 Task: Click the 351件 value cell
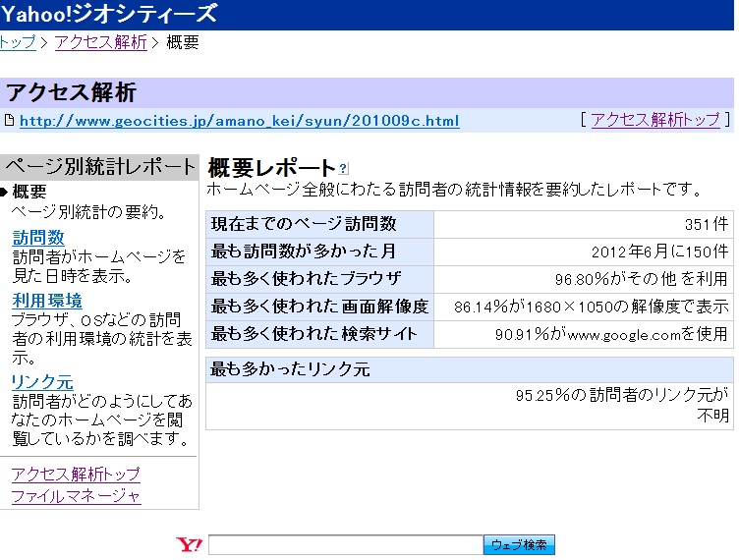point(584,224)
